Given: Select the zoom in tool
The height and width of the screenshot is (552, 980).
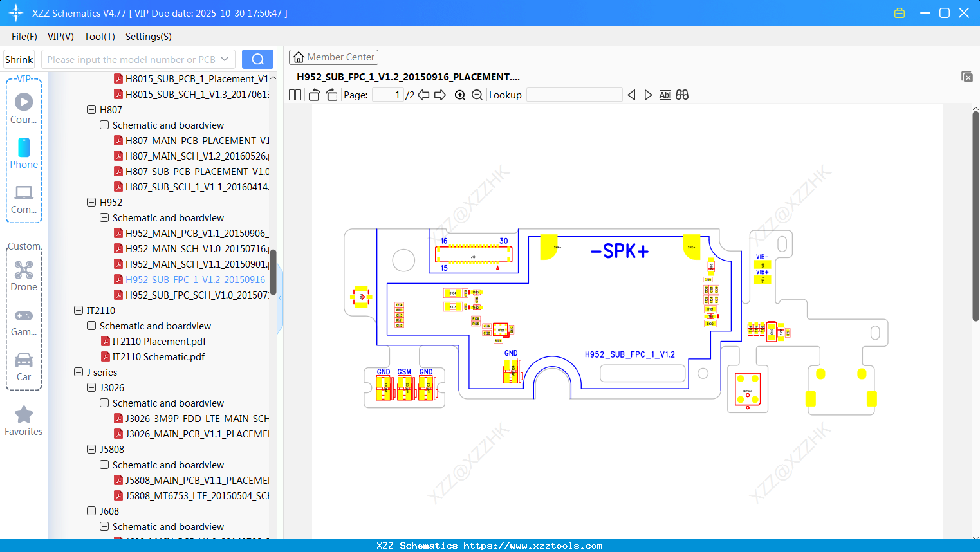Looking at the screenshot, I should [x=460, y=95].
